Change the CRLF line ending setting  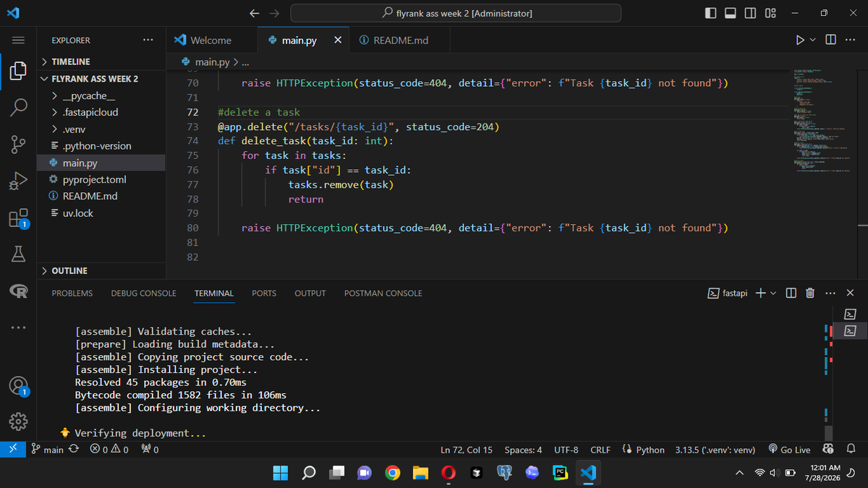pos(600,450)
